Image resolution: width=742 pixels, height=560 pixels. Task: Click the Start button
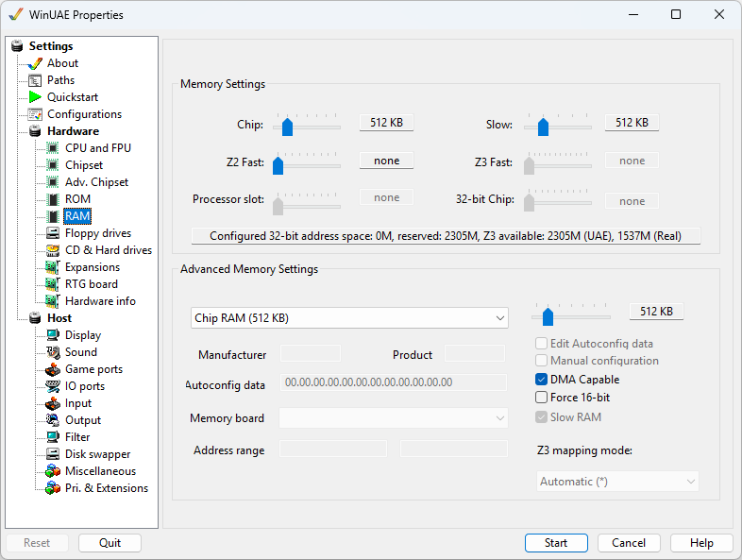click(556, 543)
